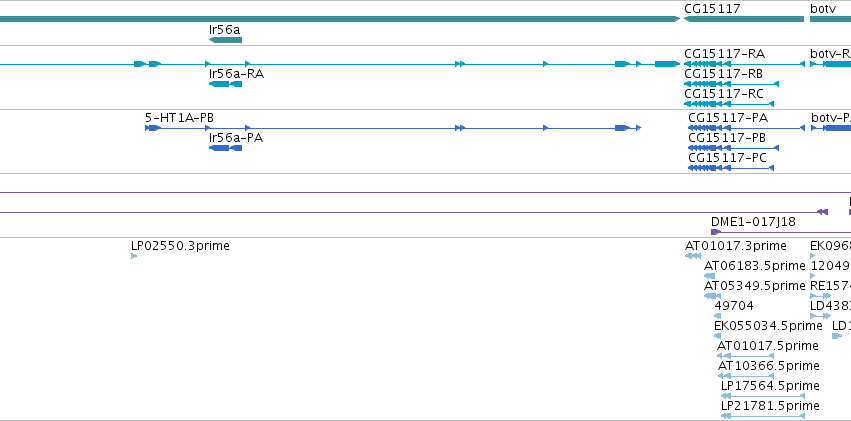The height and width of the screenshot is (421, 851).
Task: Click the CG15117 gene label
Action: click(x=712, y=9)
